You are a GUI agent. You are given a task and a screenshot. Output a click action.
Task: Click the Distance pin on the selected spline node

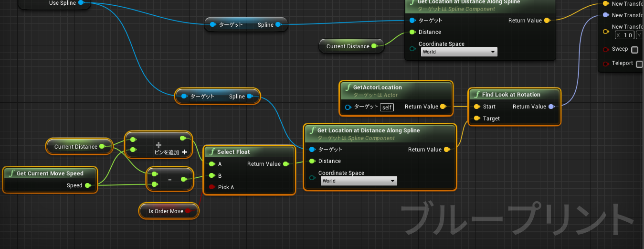click(313, 161)
